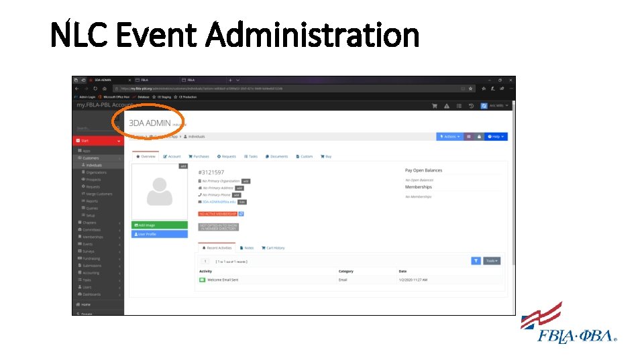
Task: Click the browser reload icon
Action: (x=95, y=88)
